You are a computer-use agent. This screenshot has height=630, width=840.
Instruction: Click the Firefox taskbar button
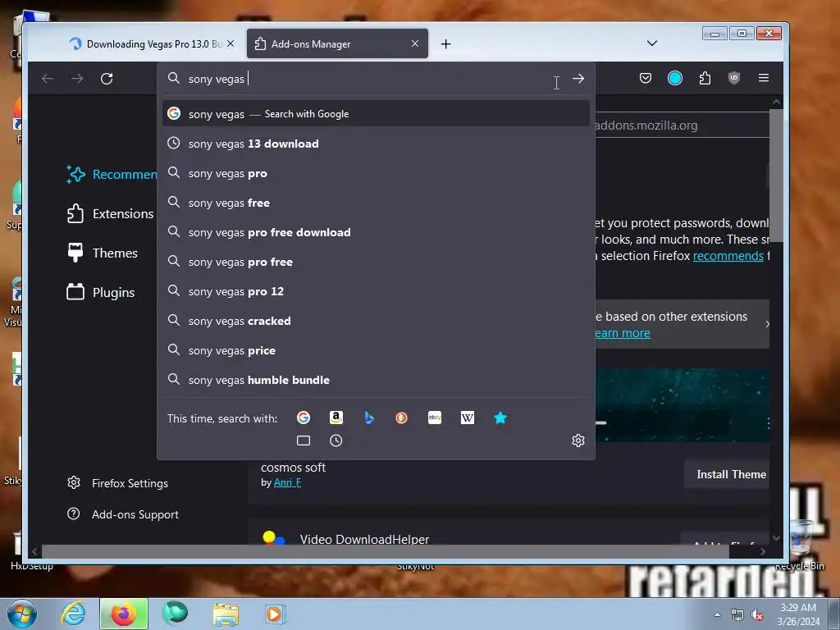(124, 614)
